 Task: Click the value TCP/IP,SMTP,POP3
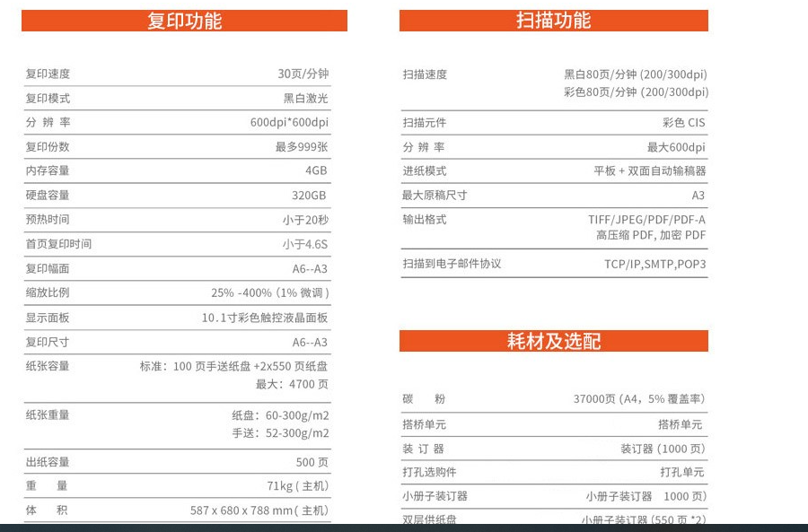655,264
